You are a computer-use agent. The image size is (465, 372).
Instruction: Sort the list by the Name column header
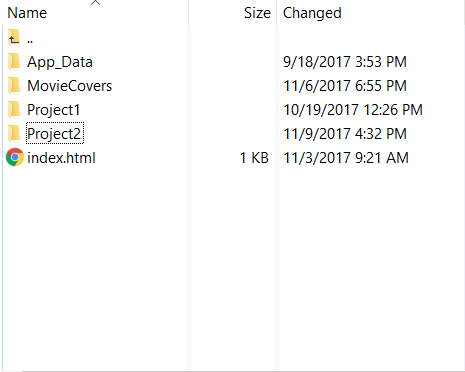click(27, 13)
